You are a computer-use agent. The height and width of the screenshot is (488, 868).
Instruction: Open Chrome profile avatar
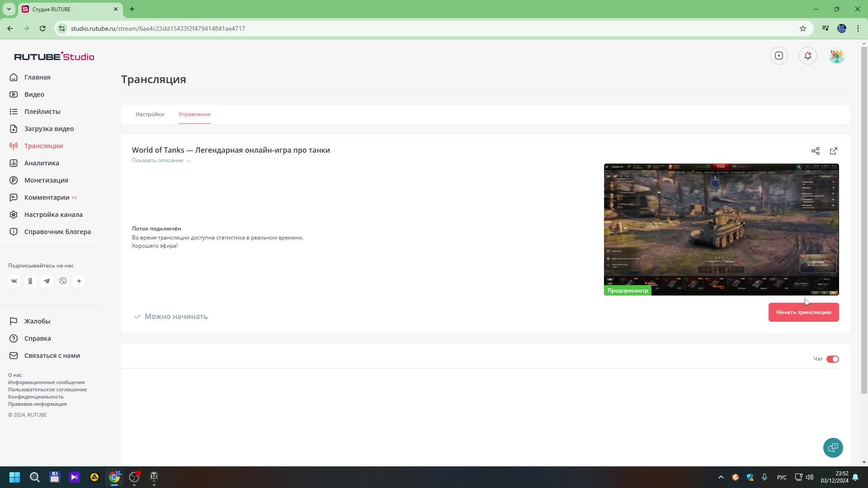842,28
